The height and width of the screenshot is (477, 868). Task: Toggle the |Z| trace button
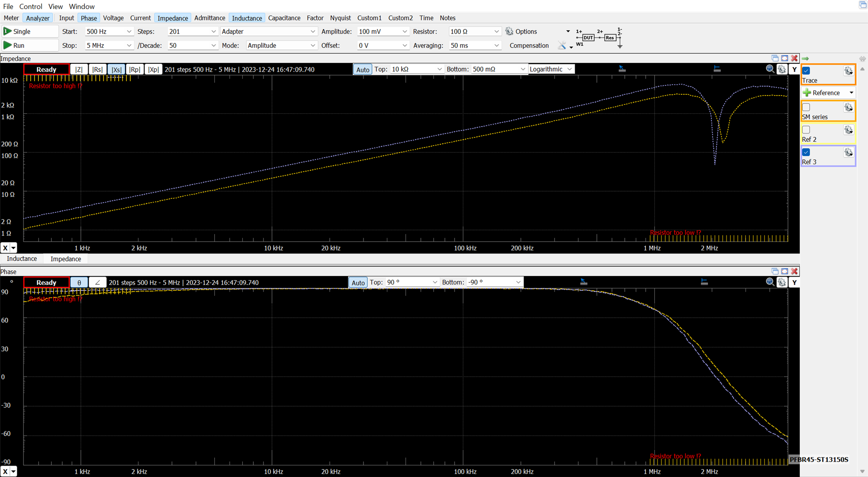click(x=79, y=69)
